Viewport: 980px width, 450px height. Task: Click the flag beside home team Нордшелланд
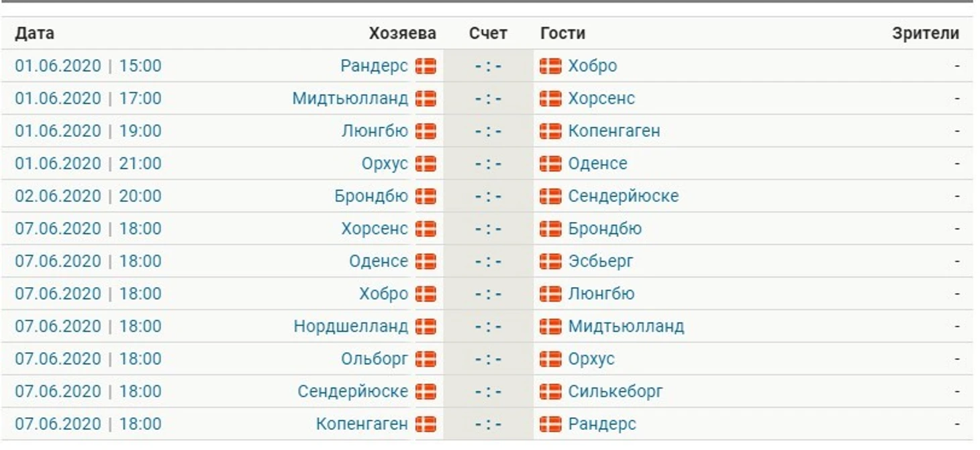coord(426,327)
